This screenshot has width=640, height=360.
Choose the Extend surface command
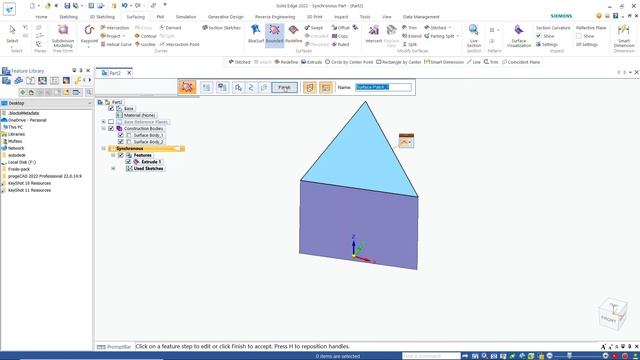[411, 36]
